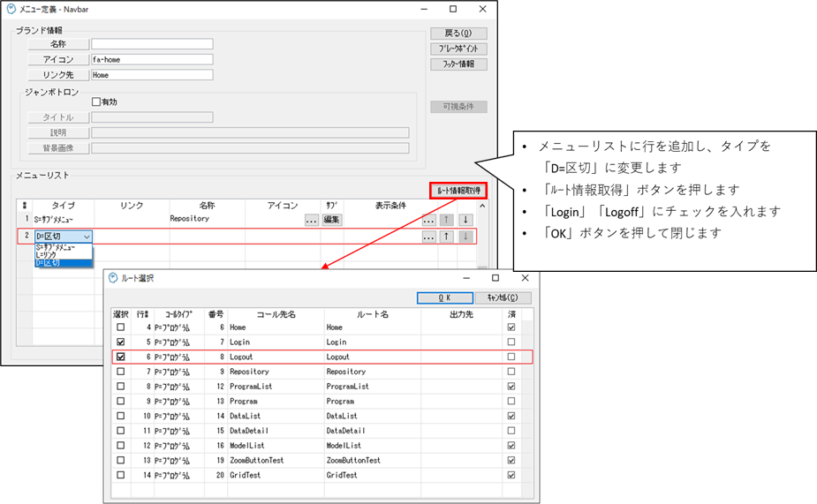This screenshot has width=817, height=504.
Task: Confirm route selection with OK button
Action: coord(444,297)
